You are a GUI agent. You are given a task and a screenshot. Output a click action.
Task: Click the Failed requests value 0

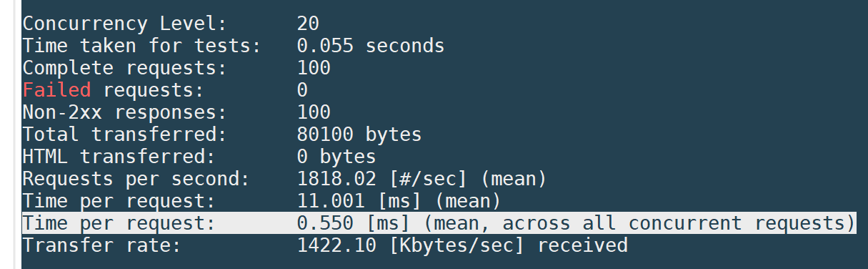pos(302,90)
